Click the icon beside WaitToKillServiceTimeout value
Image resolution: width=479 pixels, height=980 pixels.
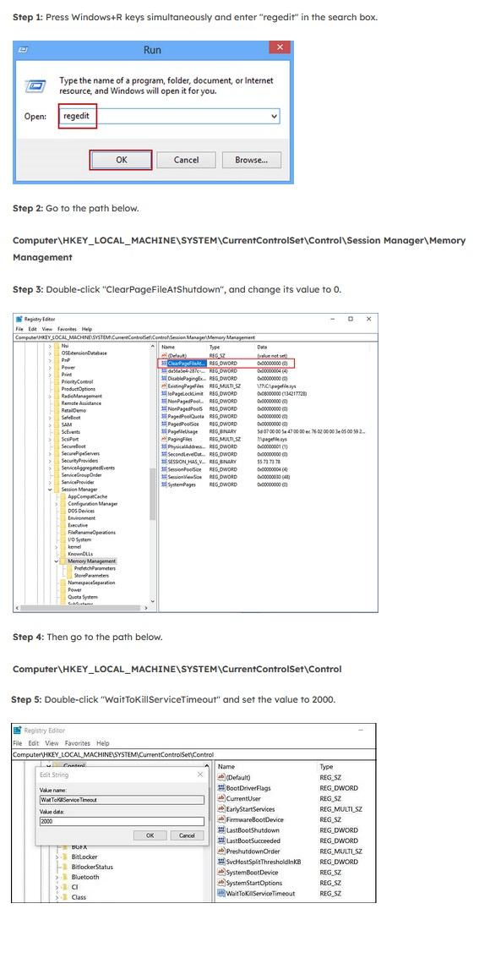click(221, 894)
